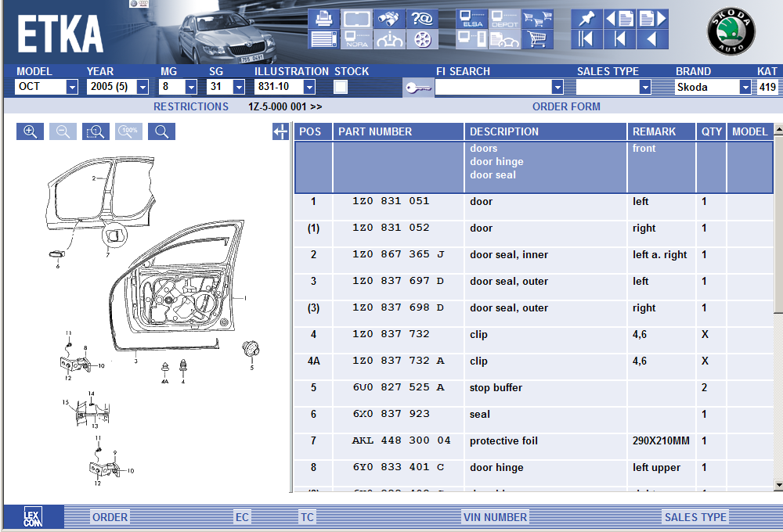Click the DEPOT icon
Screen dimensions: 783x532
pos(504,19)
